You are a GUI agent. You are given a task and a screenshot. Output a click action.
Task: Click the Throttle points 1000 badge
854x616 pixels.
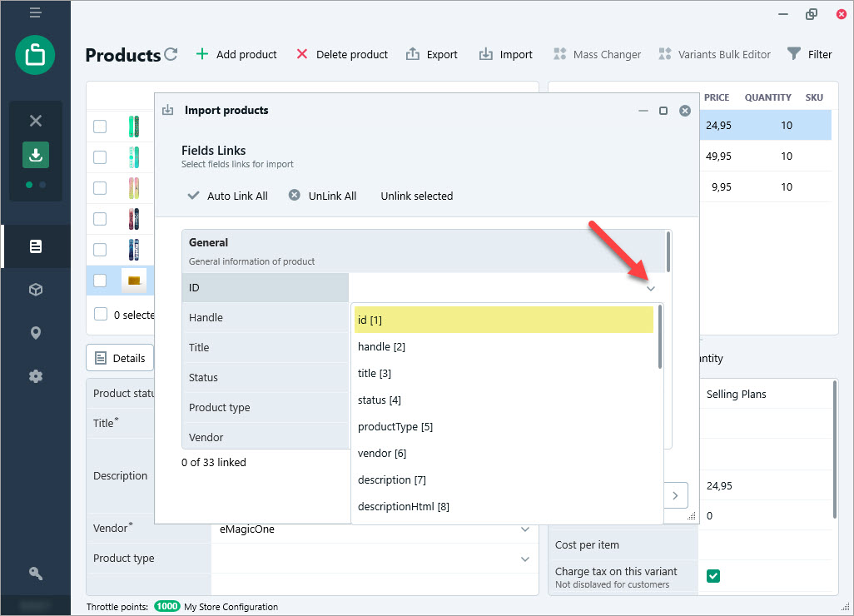[x=166, y=606]
